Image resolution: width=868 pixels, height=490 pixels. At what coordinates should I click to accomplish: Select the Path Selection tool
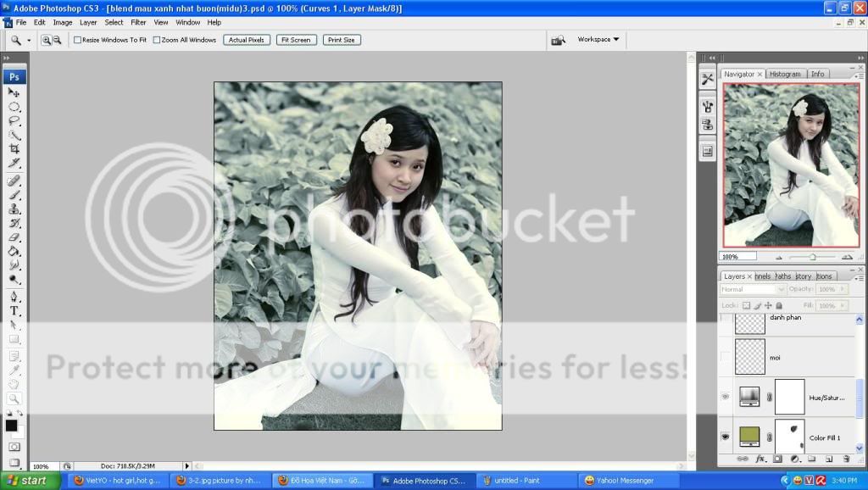[14, 326]
